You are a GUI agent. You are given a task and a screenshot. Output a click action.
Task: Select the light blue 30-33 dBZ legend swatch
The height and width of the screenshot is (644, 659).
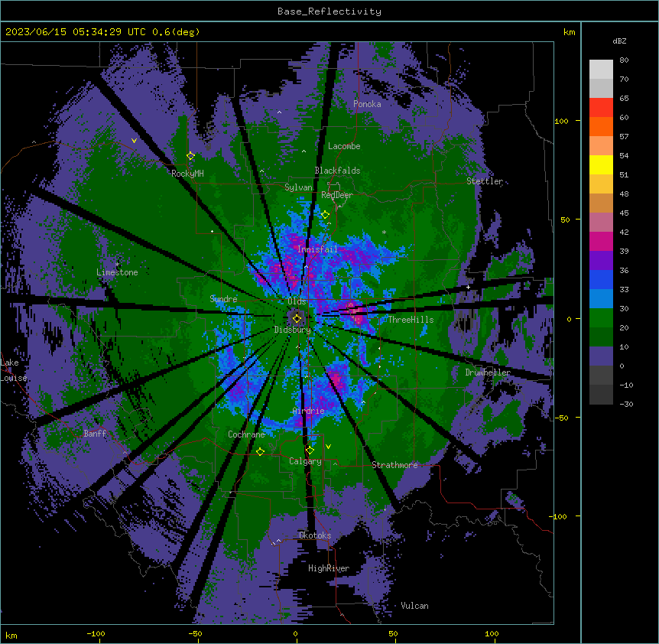(x=601, y=299)
